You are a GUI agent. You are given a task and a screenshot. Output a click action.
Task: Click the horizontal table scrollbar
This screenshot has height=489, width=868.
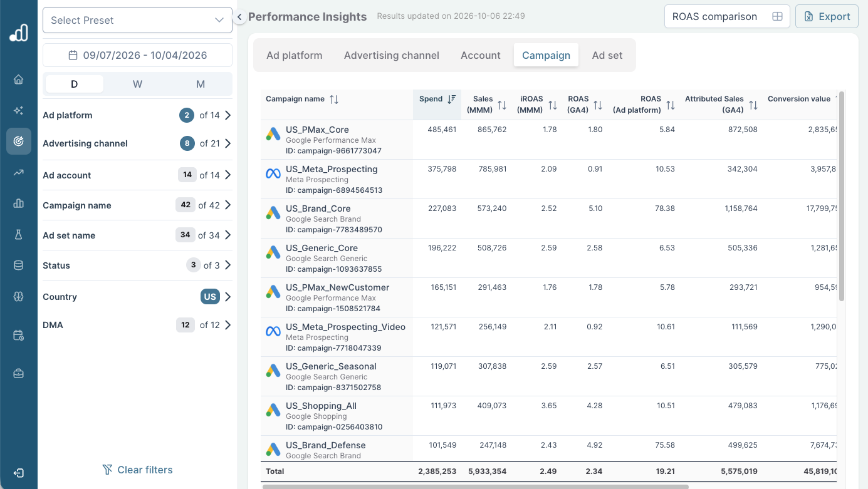(x=475, y=486)
